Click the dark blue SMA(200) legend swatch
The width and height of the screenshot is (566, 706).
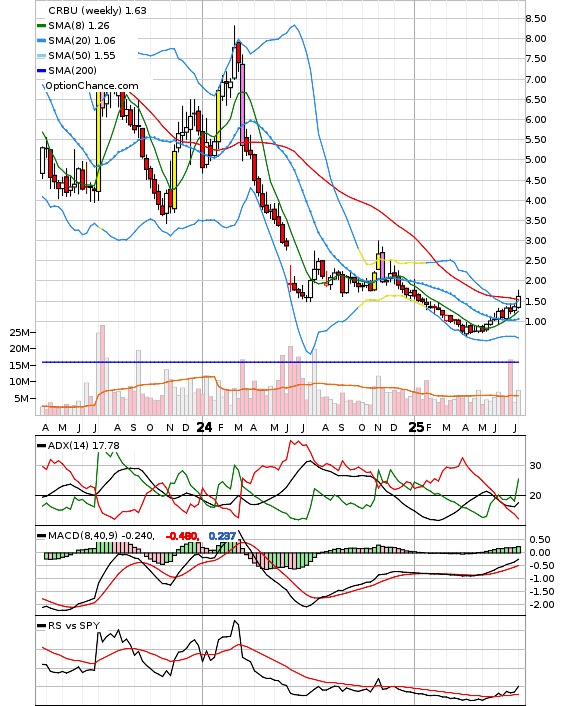click(41, 71)
